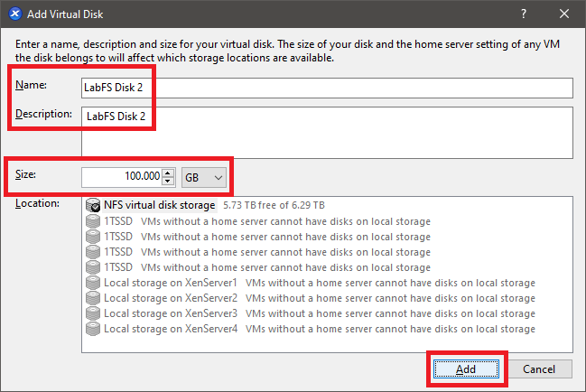
Task: Open help with the question mark button
Action: click(524, 13)
